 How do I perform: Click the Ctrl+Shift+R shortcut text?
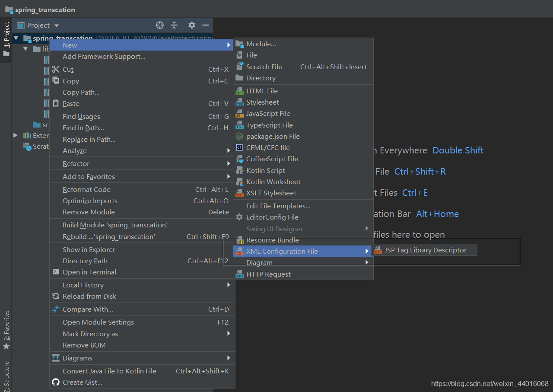[x=420, y=172]
